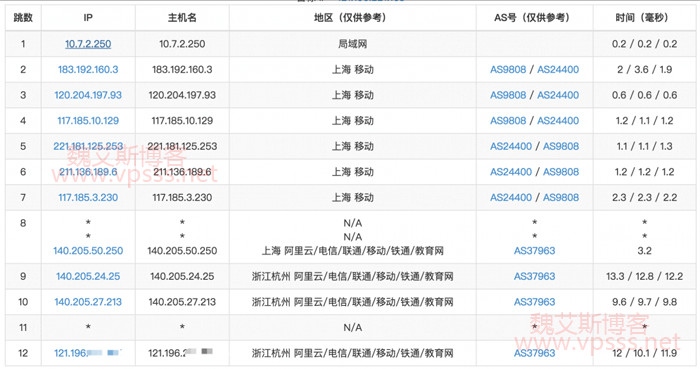Open the 10.7.2.250 link in IP column
700x369 pixels.
pyautogui.click(x=88, y=44)
